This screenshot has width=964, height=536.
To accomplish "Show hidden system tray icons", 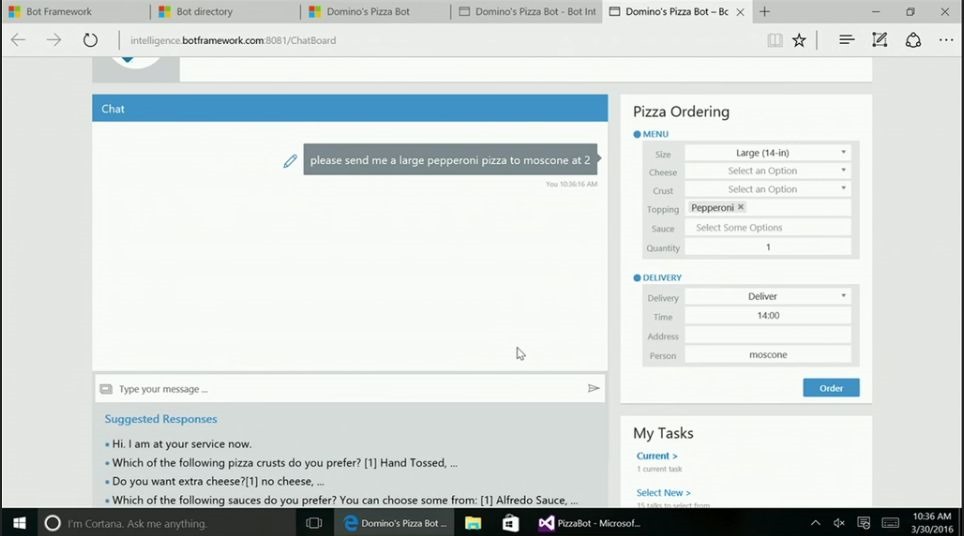I will 815,523.
